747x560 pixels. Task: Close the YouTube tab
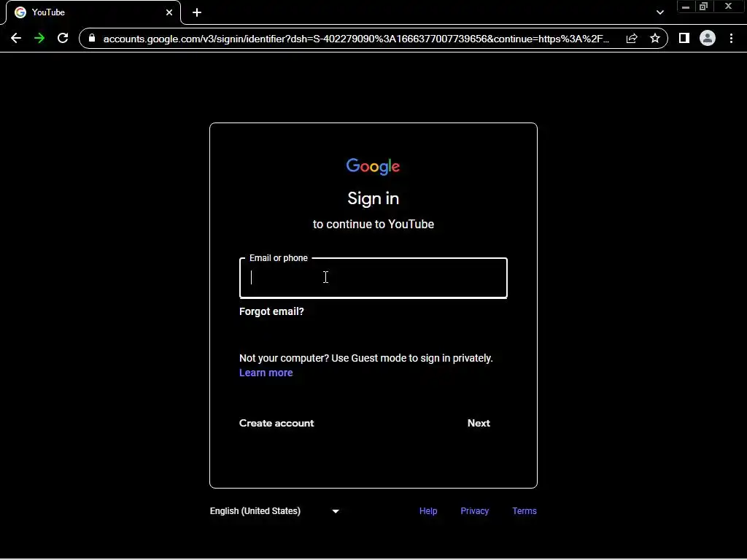click(x=169, y=12)
